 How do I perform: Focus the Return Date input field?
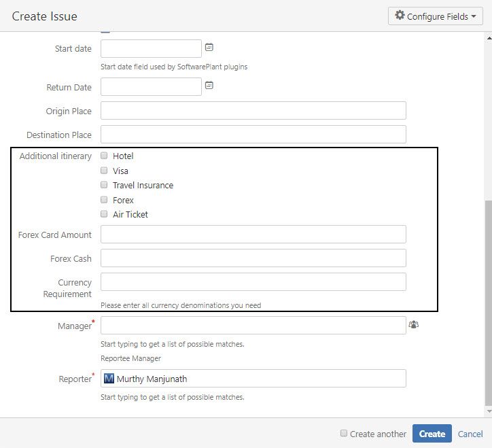(x=151, y=86)
